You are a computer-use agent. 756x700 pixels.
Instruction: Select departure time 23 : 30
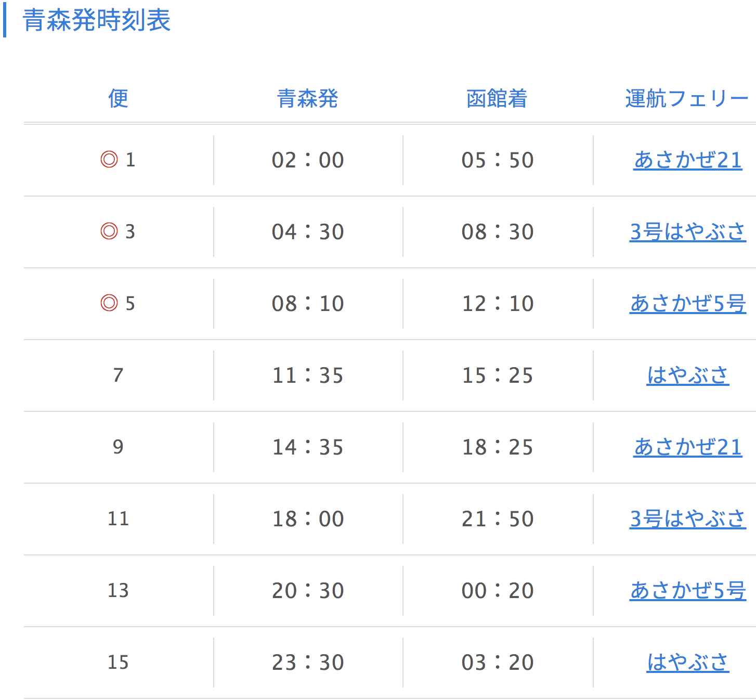(x=308, y=663)
